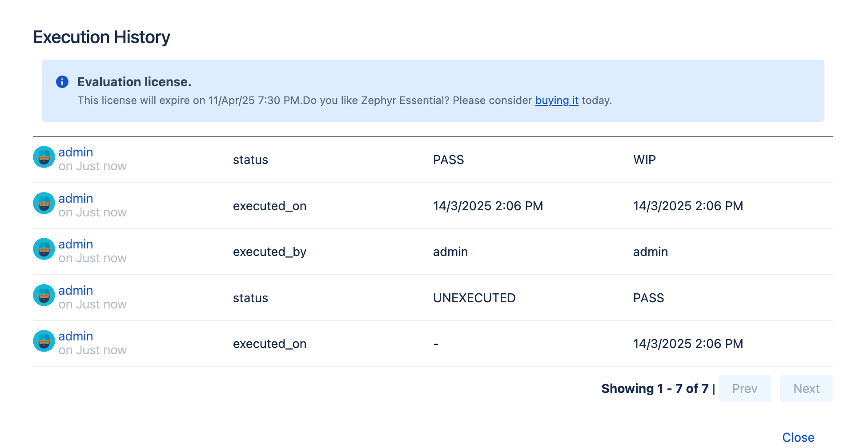Click the admin link on the second row
The width and height of the screenshot is (868, 448).
76,198
